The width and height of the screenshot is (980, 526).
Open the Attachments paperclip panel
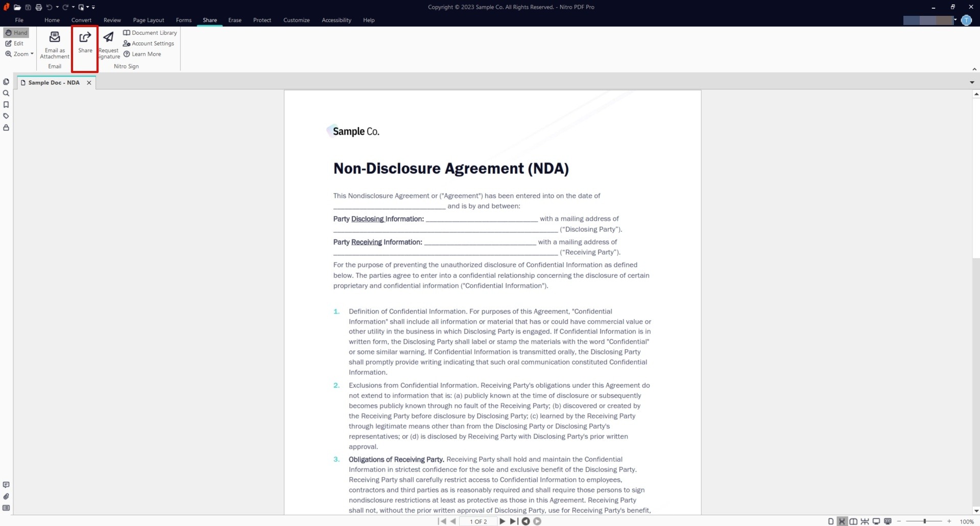click(x=6, y=496)
